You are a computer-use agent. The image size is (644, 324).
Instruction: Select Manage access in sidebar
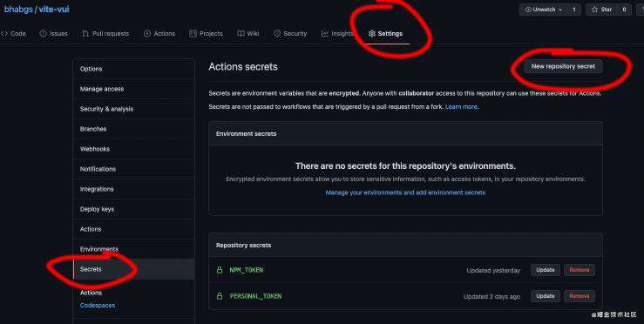coord(134,89)
